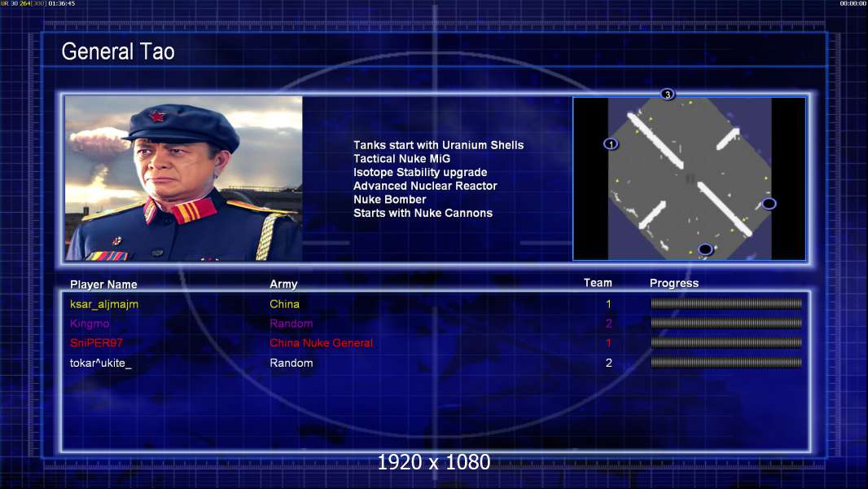Click SniPER97's name in the player list

pyautogui.click(x=96, y=343)
